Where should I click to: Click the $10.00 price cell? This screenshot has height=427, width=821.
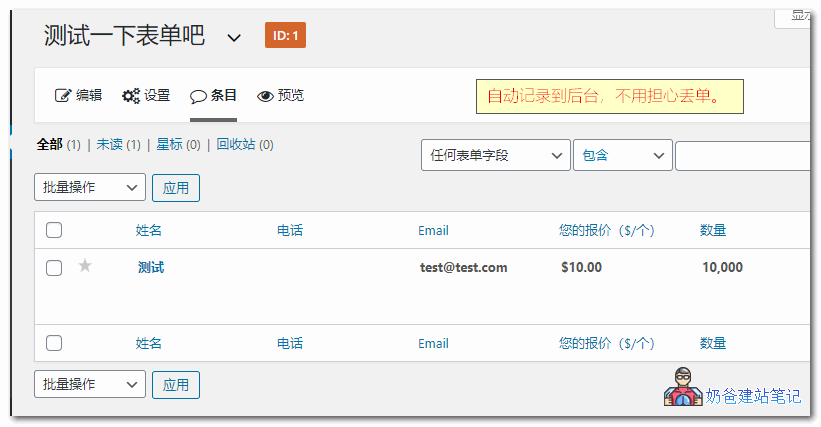point(581,267)
